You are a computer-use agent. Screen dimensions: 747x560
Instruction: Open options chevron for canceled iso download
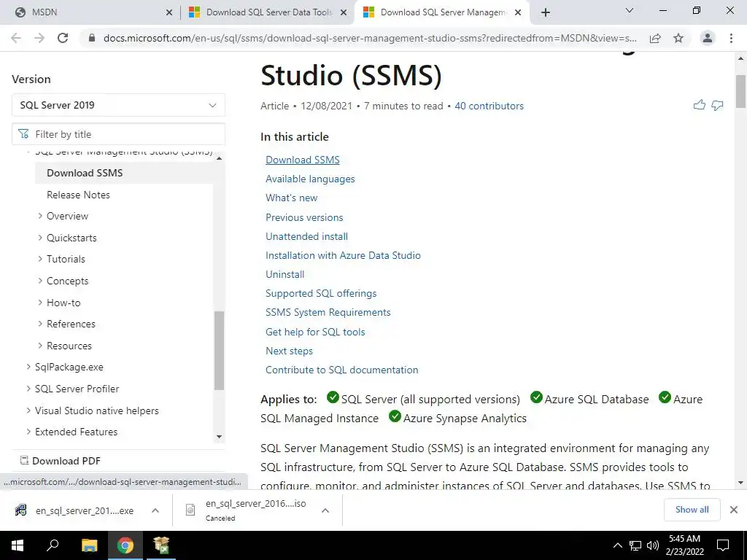(325, 510)
